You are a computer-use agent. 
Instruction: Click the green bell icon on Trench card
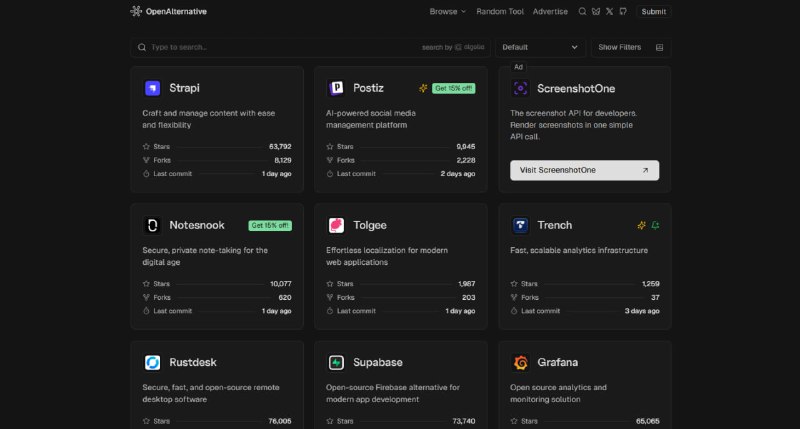pos(655,225)
